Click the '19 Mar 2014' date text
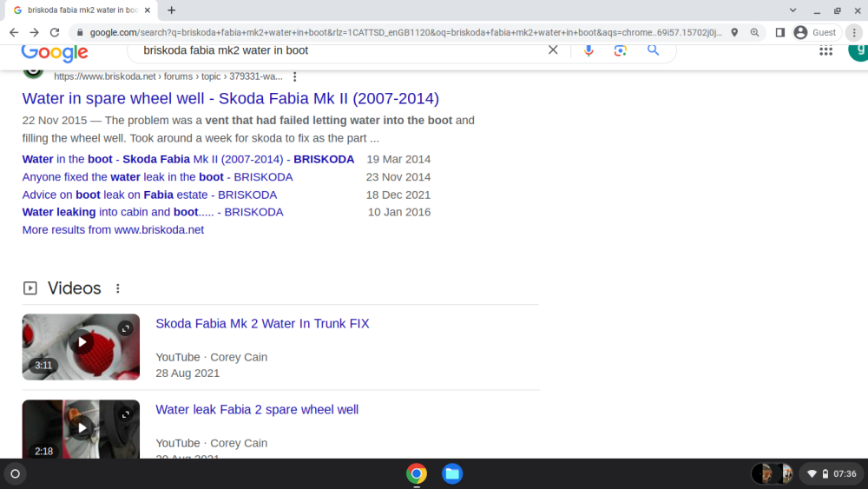 tap(398, 159)
